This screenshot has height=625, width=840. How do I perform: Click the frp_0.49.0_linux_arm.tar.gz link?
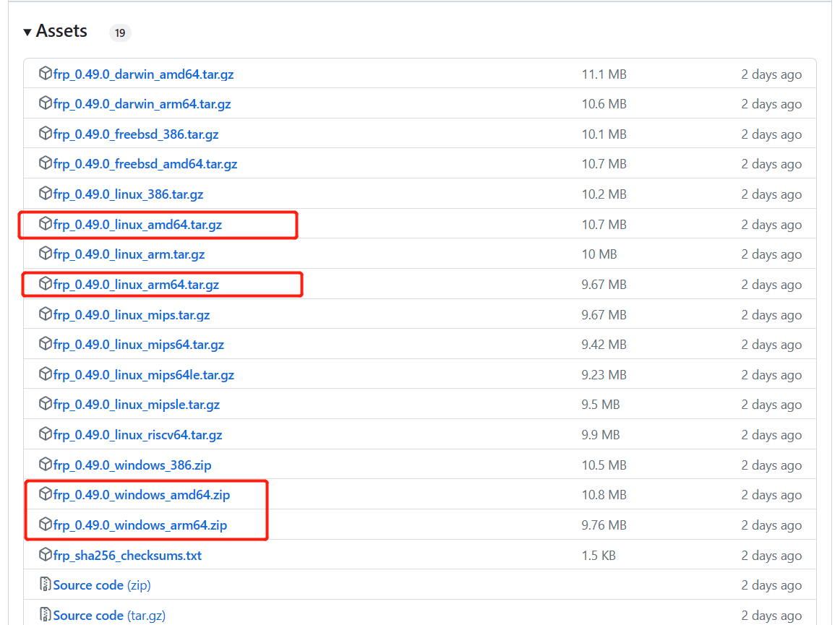129,254
